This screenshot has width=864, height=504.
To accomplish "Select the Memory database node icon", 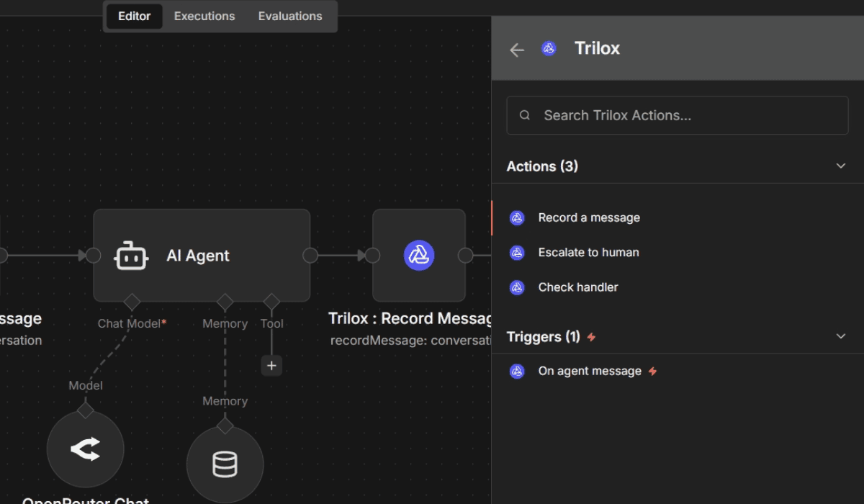I will pyautogui.click(x=225, y=464).
